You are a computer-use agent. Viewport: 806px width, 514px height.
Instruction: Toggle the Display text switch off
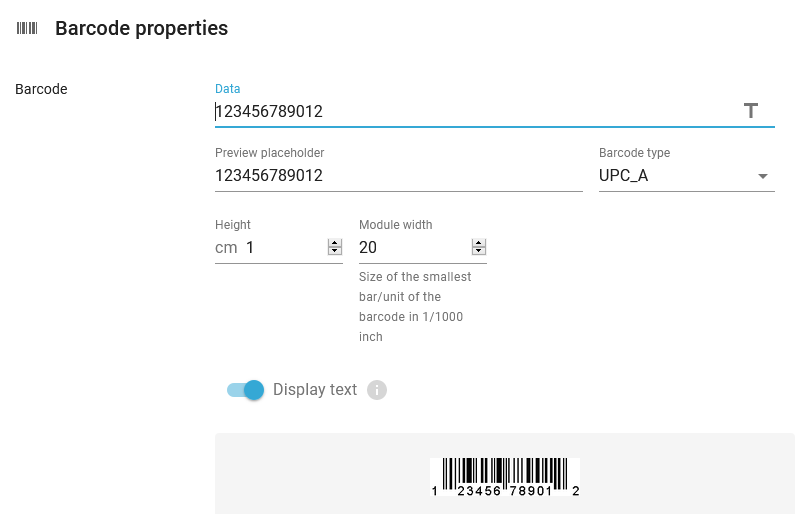pyautogui.click(x=246, y=390)
